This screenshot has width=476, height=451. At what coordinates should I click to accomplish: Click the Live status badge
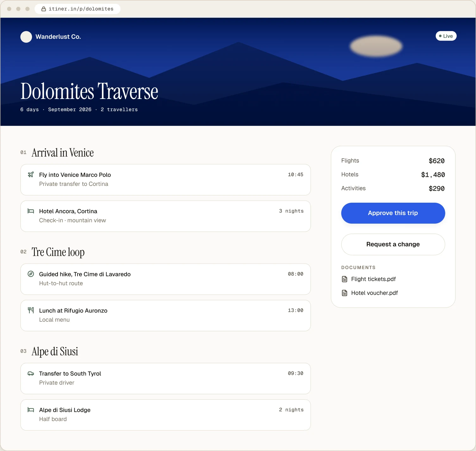tap(446, 36)
